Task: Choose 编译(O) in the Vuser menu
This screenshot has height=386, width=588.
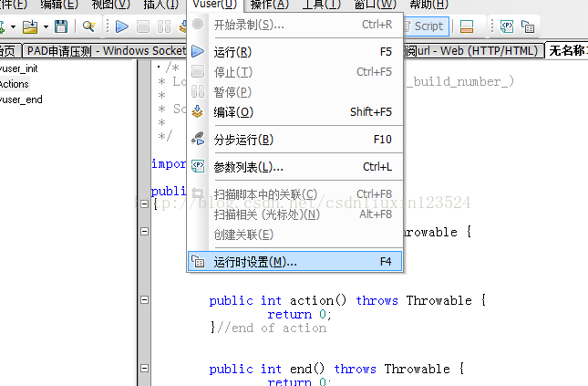Action: [295, 112]
